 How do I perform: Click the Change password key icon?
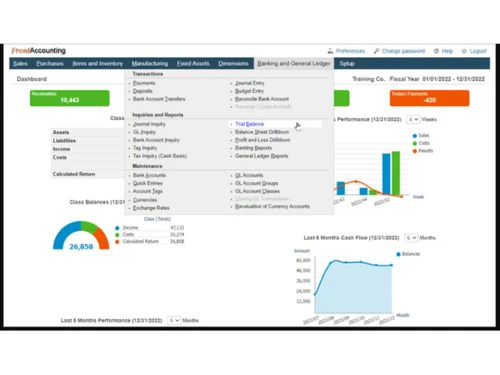coord(376,51)
